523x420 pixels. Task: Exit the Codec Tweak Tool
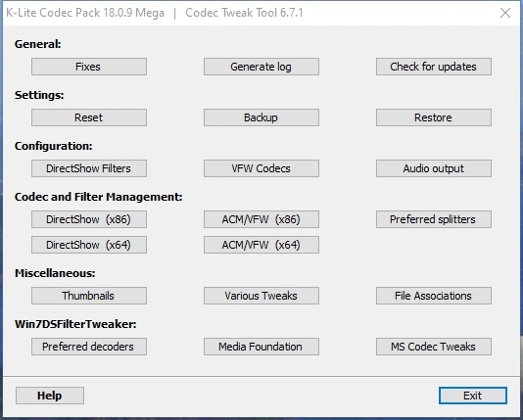(473, 396)
